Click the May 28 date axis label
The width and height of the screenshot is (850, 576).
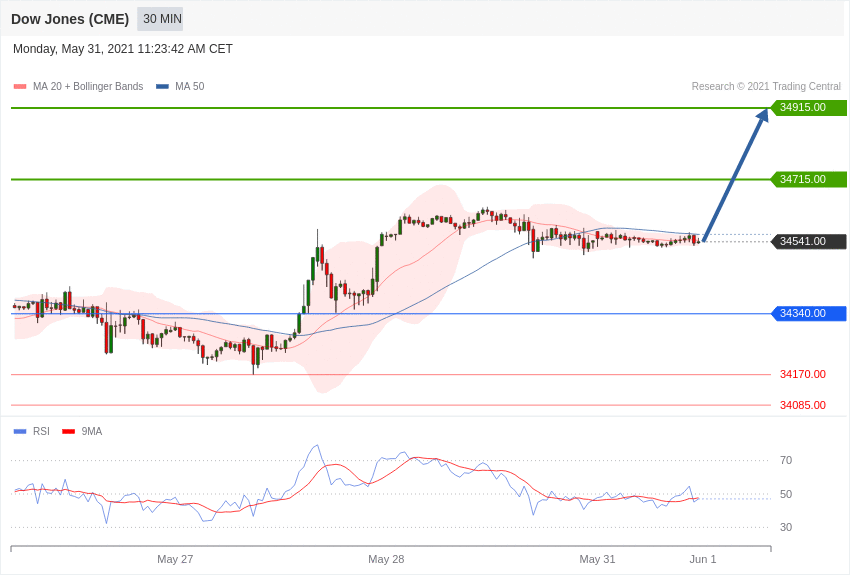[386, 559]
